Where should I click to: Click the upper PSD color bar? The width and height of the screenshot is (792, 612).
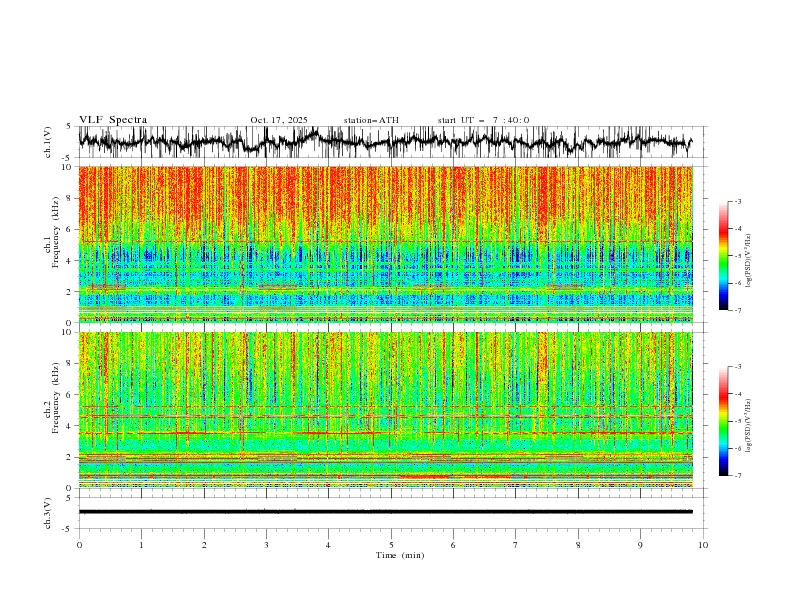(723, 256)
